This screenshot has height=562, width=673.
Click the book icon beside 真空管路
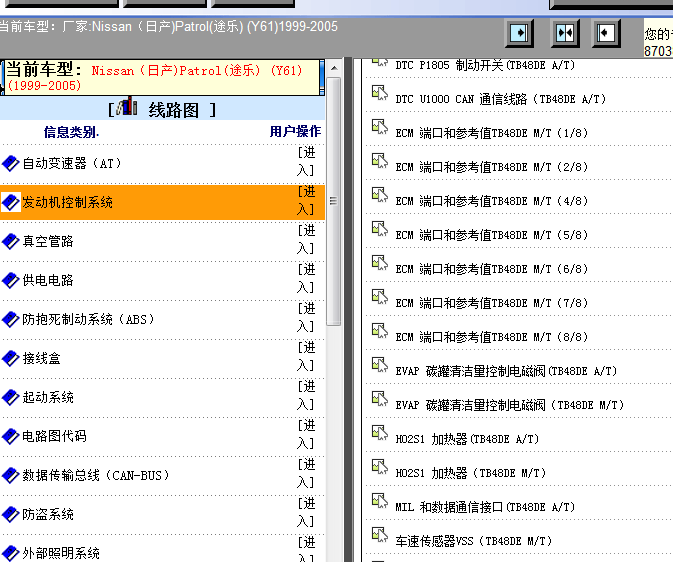11,241
